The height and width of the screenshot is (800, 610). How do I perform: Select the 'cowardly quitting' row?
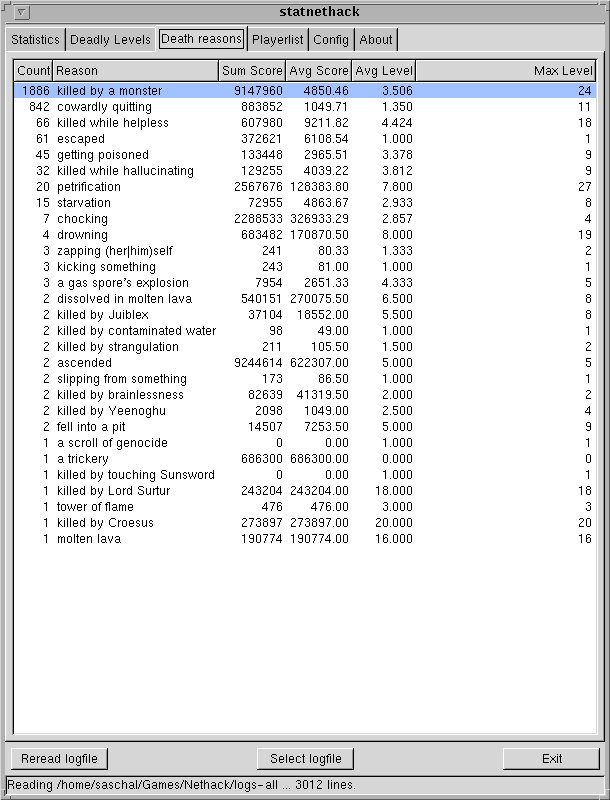305,107
